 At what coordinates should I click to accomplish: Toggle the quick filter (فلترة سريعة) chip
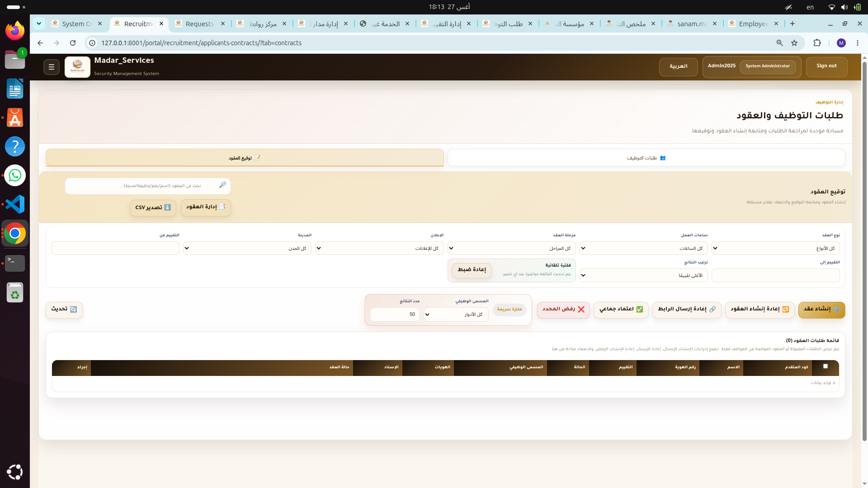509,309
